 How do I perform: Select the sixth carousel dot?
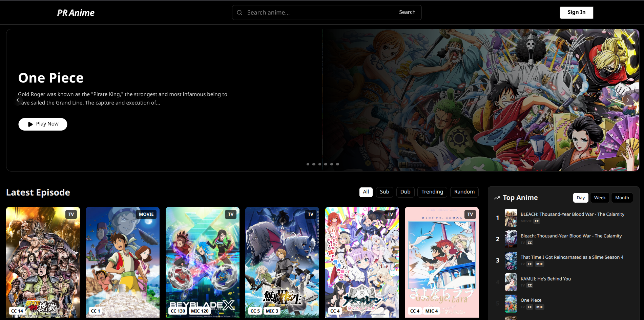pos(337,164)
